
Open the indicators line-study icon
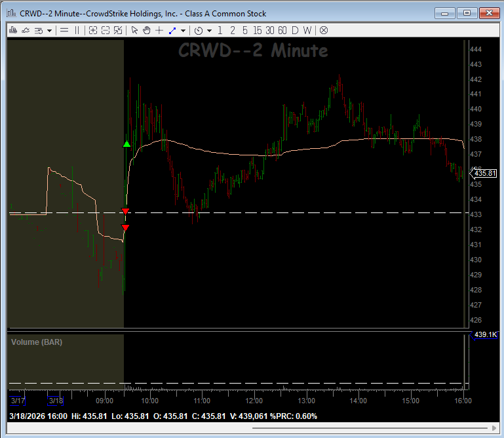(x=26, y=30)
